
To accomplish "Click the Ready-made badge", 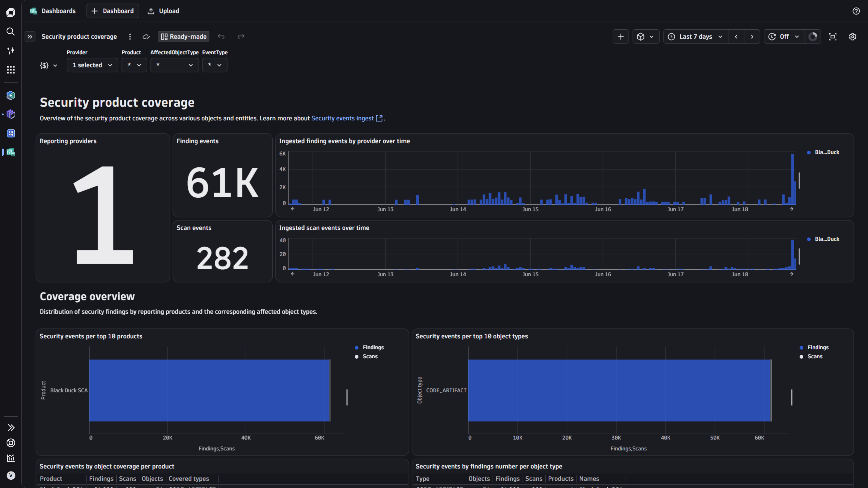I will tap(184, 37).
